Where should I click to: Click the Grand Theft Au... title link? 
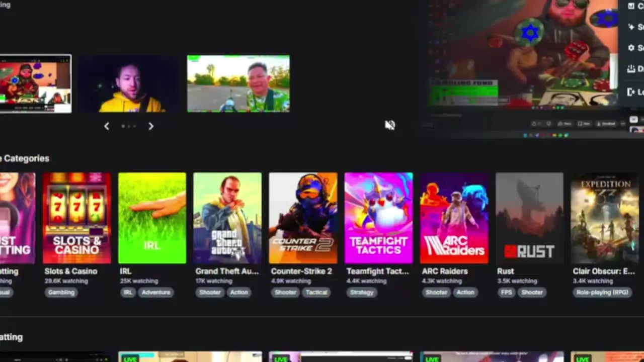[x=227, y=271]
